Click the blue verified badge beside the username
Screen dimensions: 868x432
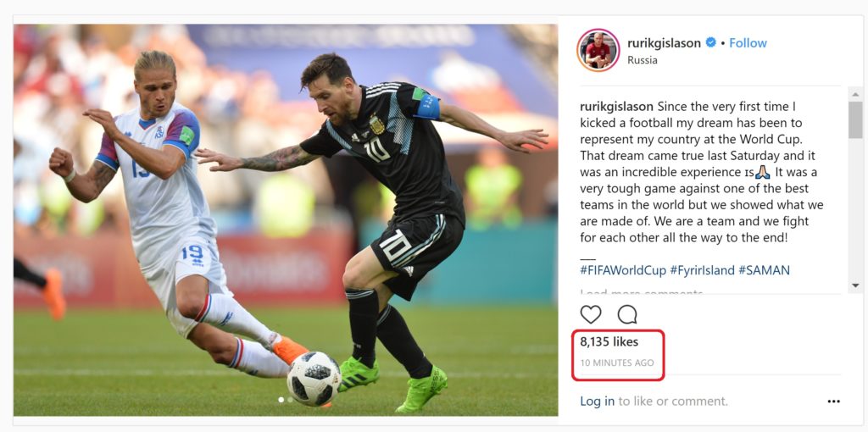pyautogui.click(x=711, y=42)
